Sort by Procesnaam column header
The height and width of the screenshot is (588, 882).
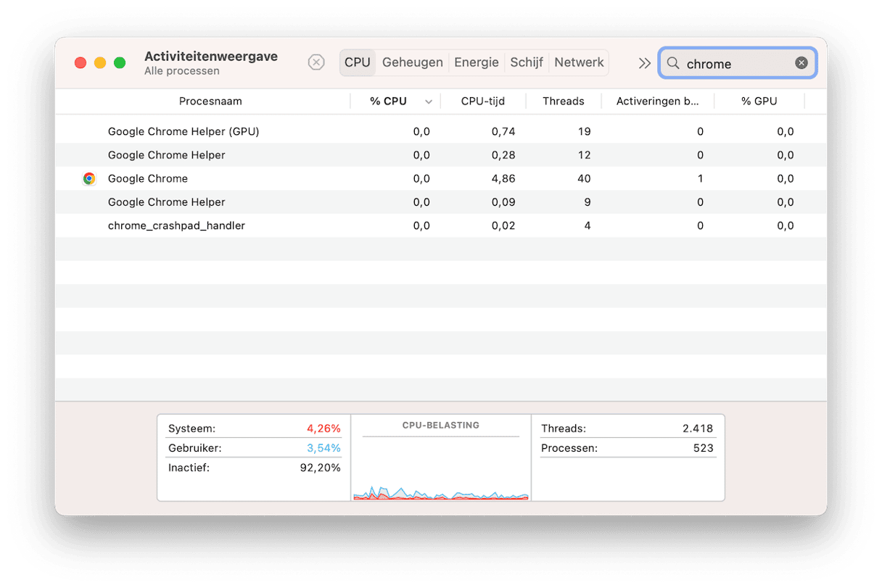[210, 102]
